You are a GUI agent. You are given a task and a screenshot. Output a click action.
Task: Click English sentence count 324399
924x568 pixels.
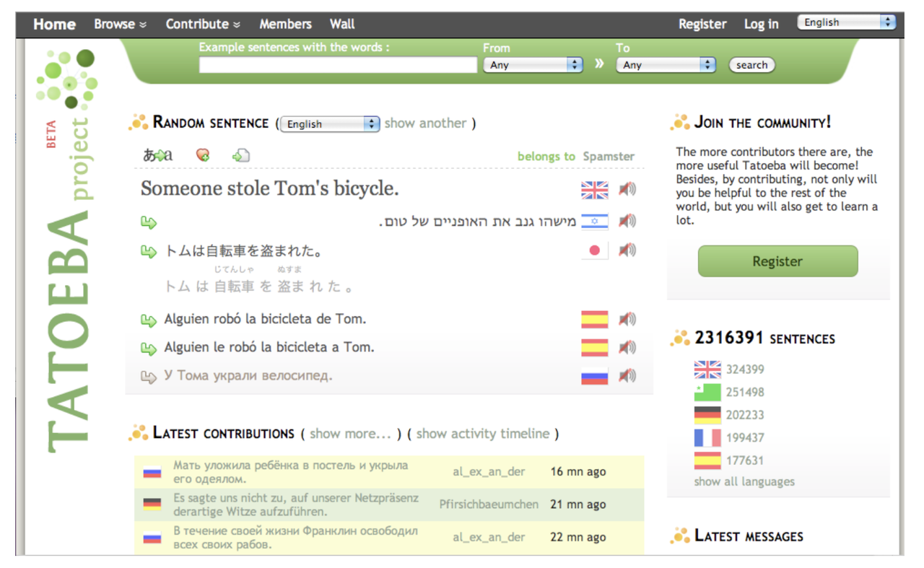click(x=745, y=370)
